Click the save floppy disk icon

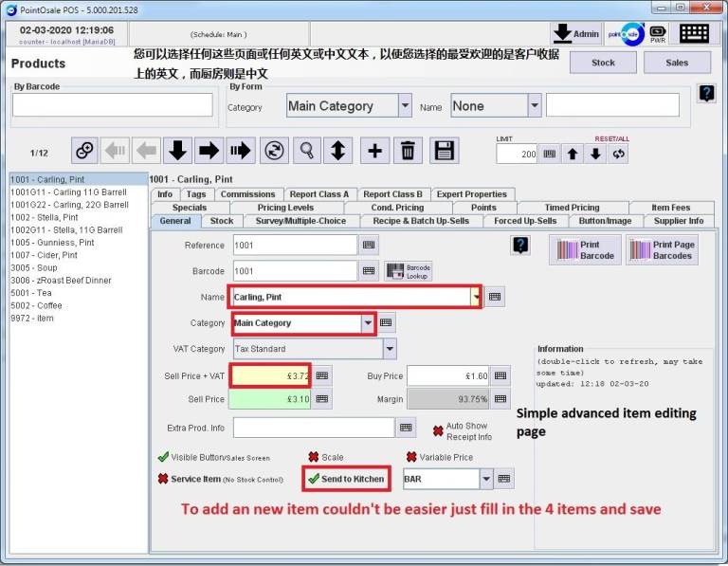coord(444,151)
